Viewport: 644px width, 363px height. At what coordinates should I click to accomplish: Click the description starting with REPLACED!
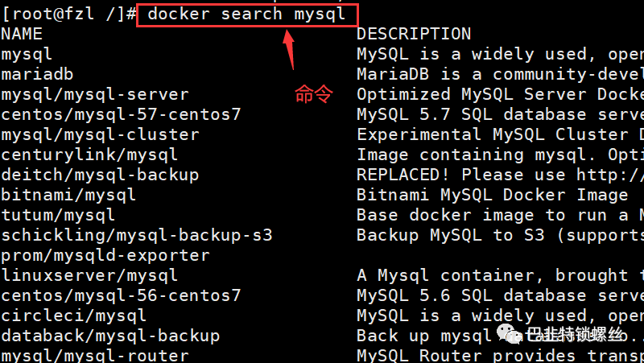pos(499,175)
